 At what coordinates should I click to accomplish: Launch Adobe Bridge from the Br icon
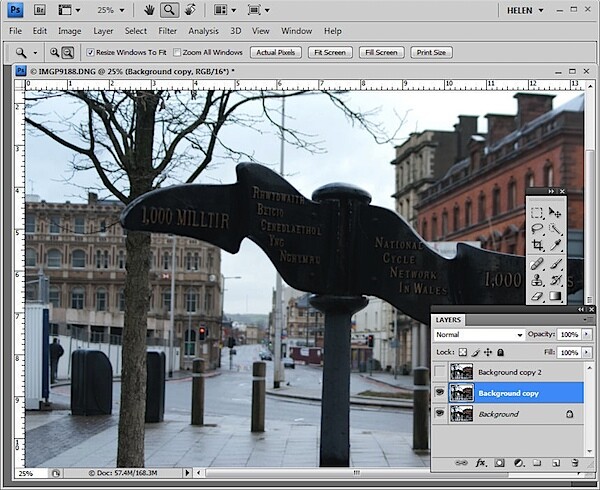(40, 10)
